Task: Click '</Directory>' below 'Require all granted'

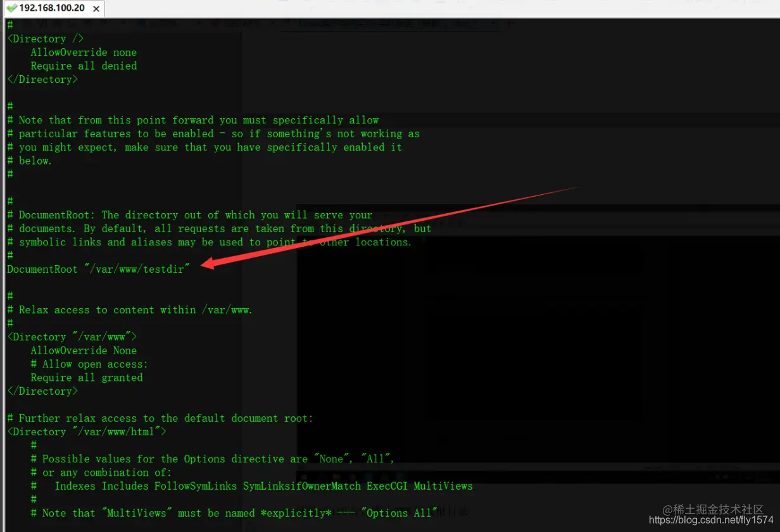Action: (x=42, y=391)
